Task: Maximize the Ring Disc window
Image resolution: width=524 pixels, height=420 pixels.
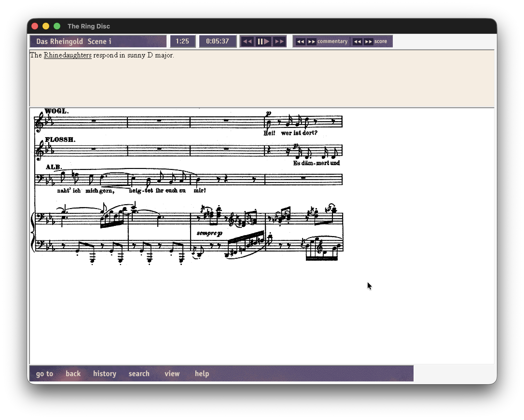Action: [x=57, y=26]
